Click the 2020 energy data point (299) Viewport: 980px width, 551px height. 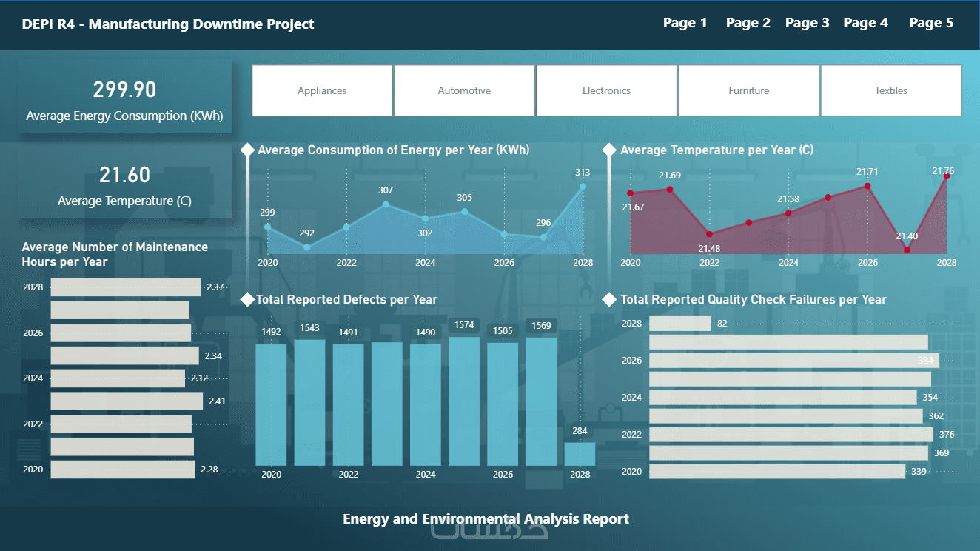click(267, 227)
